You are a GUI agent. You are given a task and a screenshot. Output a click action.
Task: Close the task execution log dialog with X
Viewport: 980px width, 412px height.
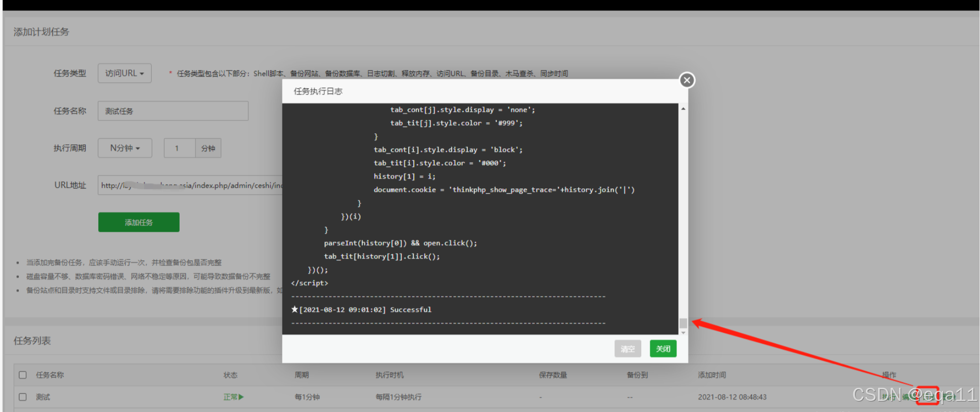(687, 80)
